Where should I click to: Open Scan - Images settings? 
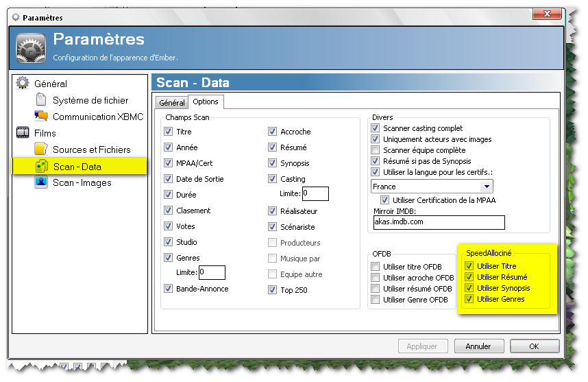[x=82, y=182]
